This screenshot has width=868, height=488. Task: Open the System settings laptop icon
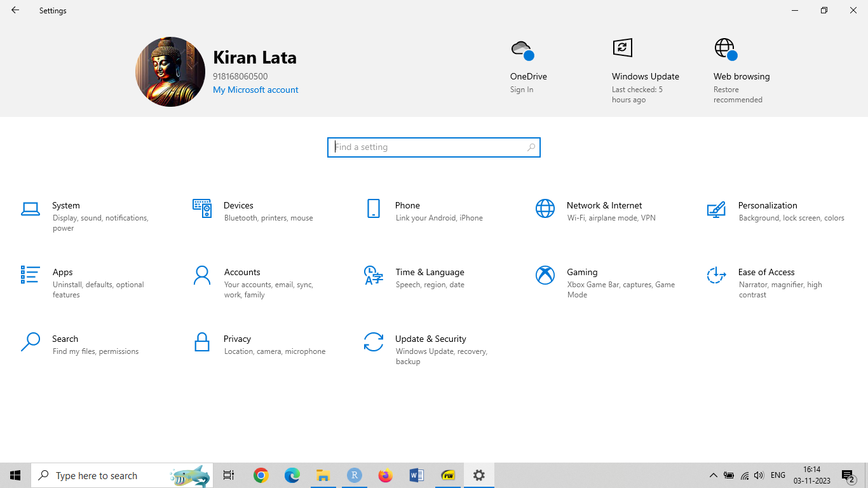coord(31,208)
